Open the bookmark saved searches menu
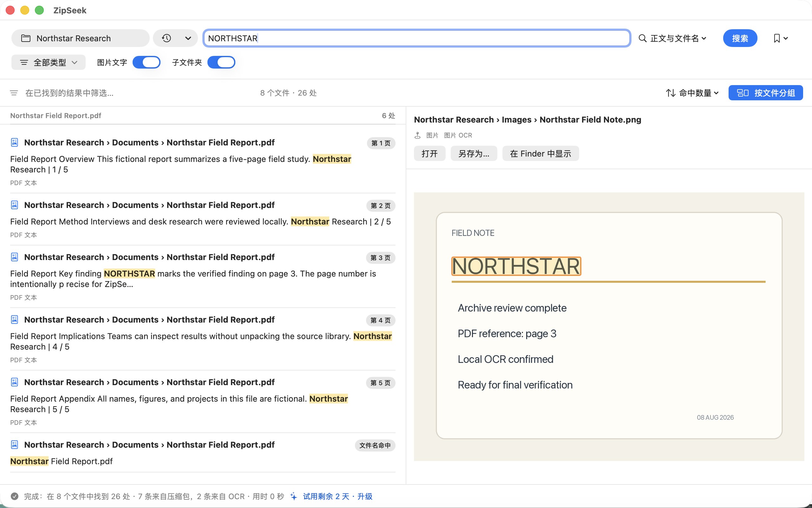Viewport: 812px width, 508px height. [x=781, y=38]
